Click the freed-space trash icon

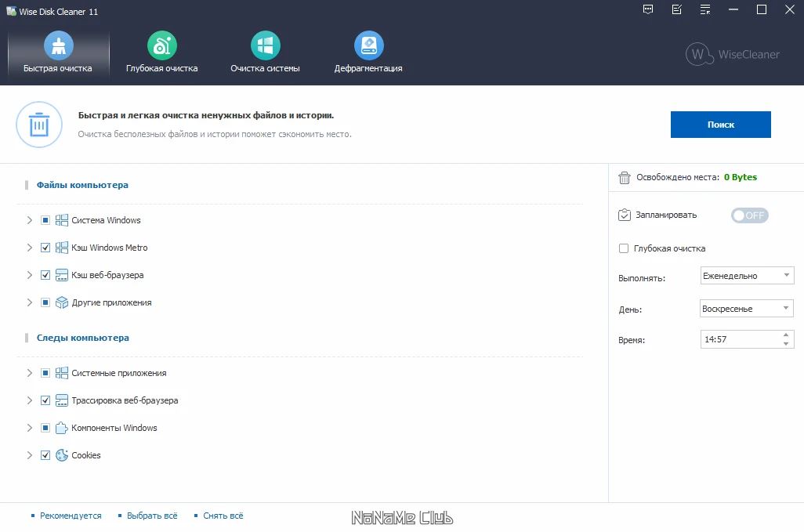(624, 177)
